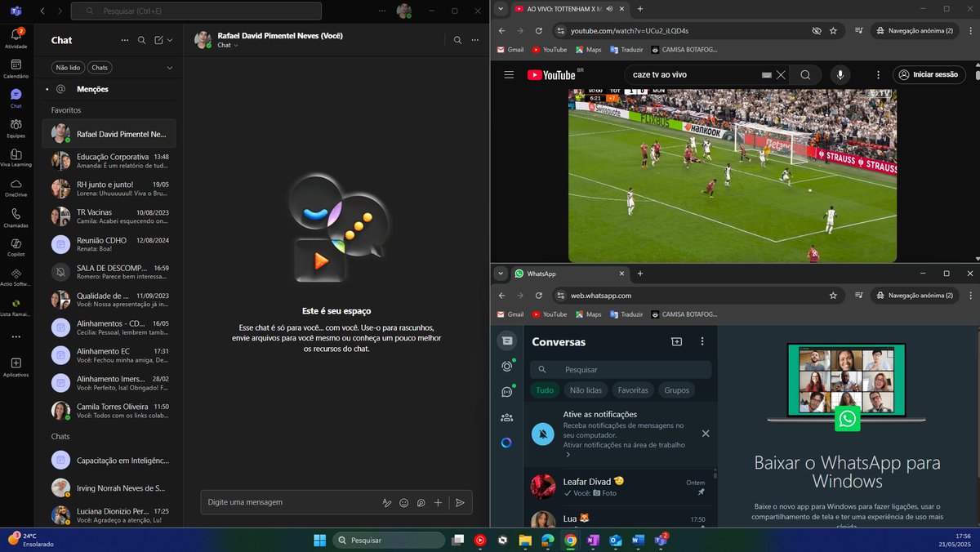Open tab search dropdown in YouTube browser window
This screenshot has height=552, width=980.
pos(501,8)
